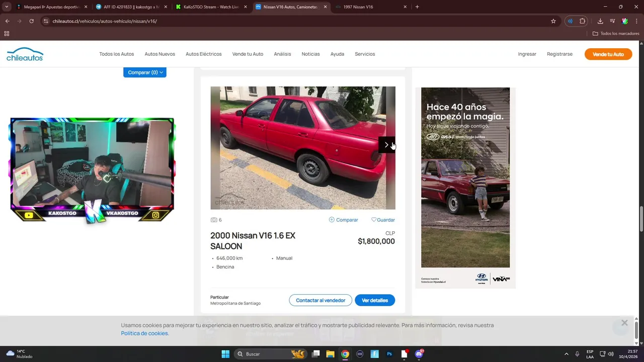Viewport: 644px width, 362px height.
Task: Open Autos Nuevos menu
Action: pos(160,54)
